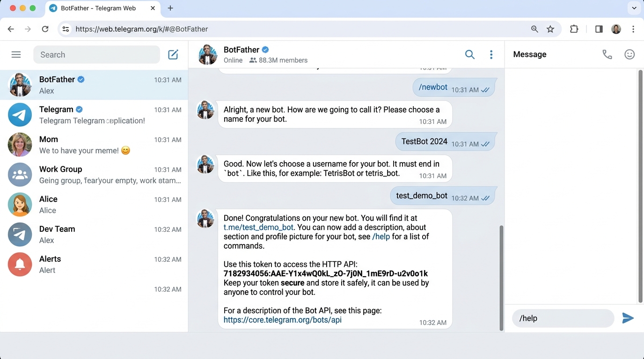This screenshot has height=359, width=644.
Task: Open BotFather's three-dot chat menu
Action: (491, 54)
